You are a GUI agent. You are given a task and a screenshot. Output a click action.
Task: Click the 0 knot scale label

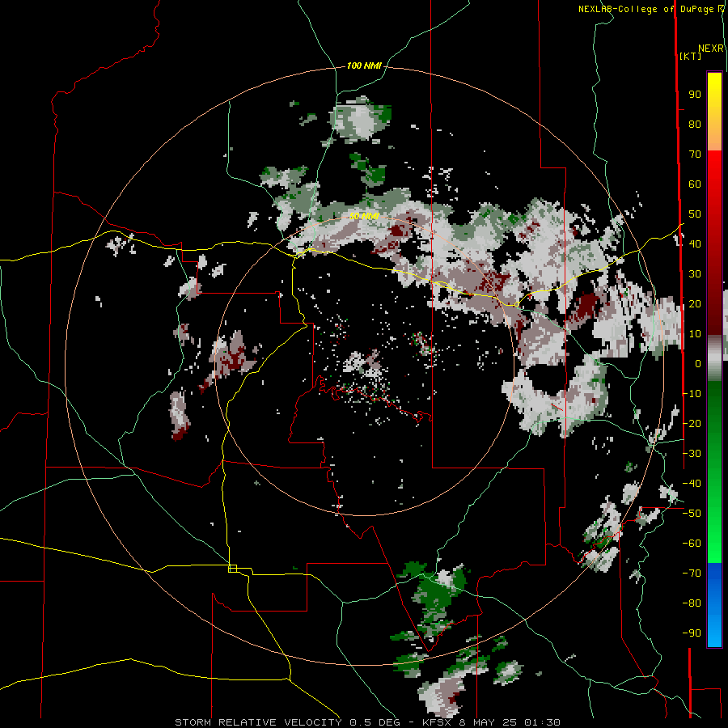tap(698, 363)
